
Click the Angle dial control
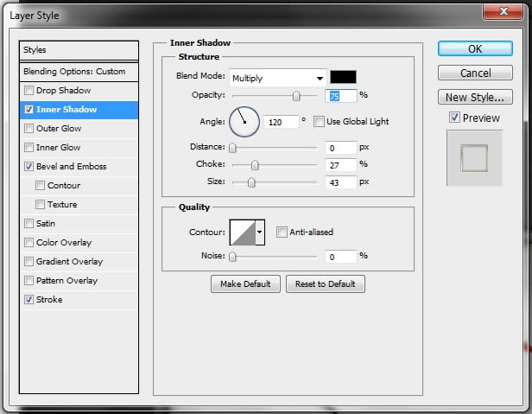tap(244, 122)
